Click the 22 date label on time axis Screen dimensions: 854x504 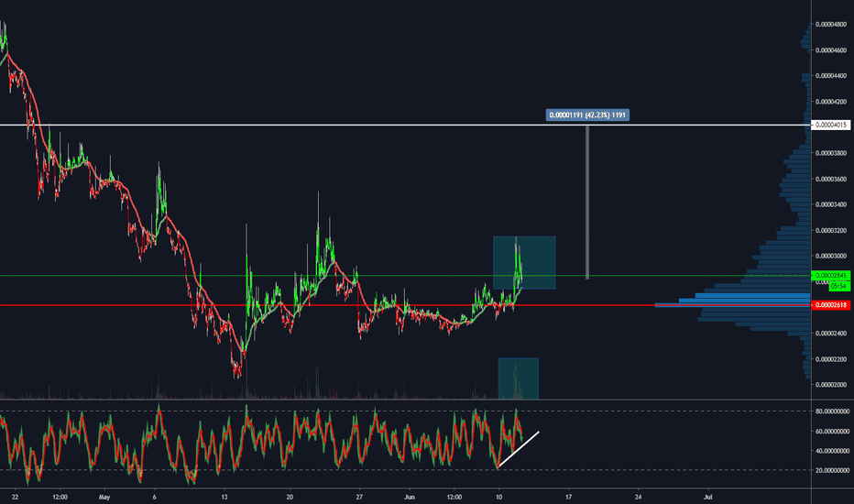click(x=15, y=497)
